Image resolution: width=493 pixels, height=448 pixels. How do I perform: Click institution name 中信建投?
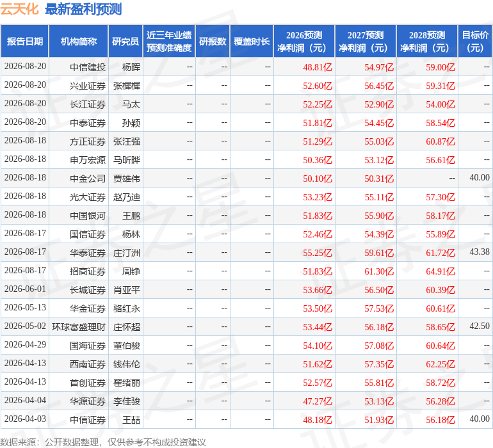[x=88, y=67]
